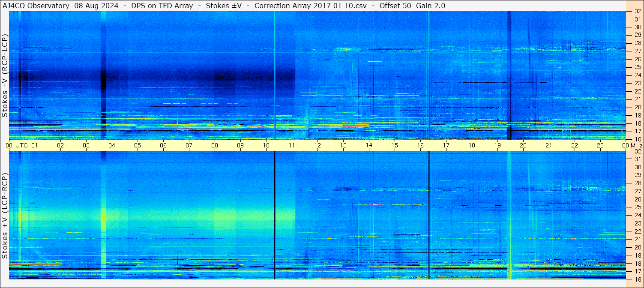Select the 20 MHz tick in lower scale
Viewport: 644px width, 288px height.
click(637, 247)
